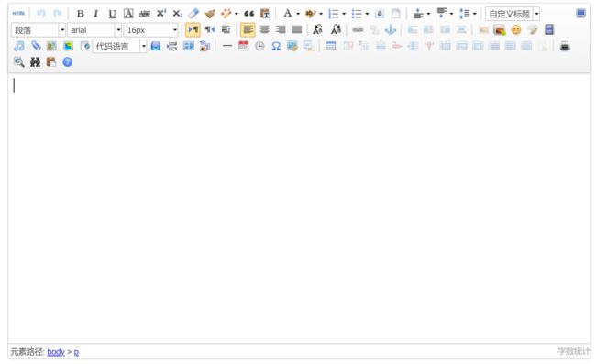
Task: Open the help question mark
Action: (67, 62)
